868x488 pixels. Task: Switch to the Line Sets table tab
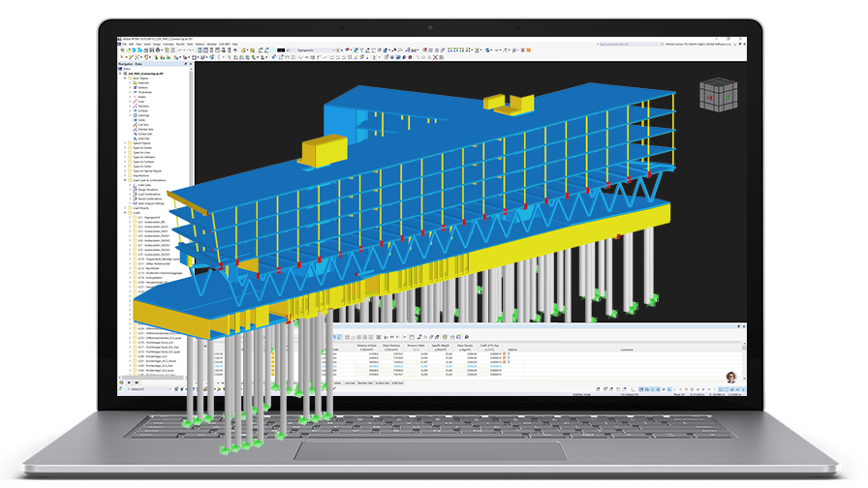350,382
